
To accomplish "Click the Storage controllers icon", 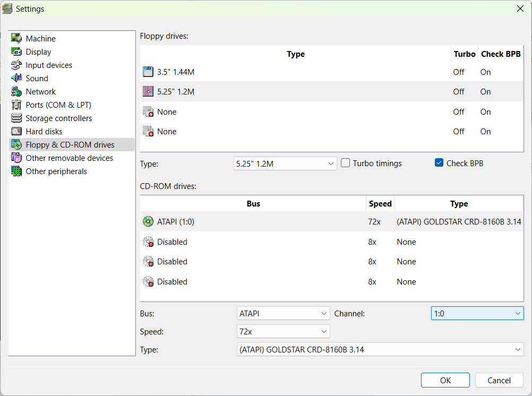I will (16, 118).
